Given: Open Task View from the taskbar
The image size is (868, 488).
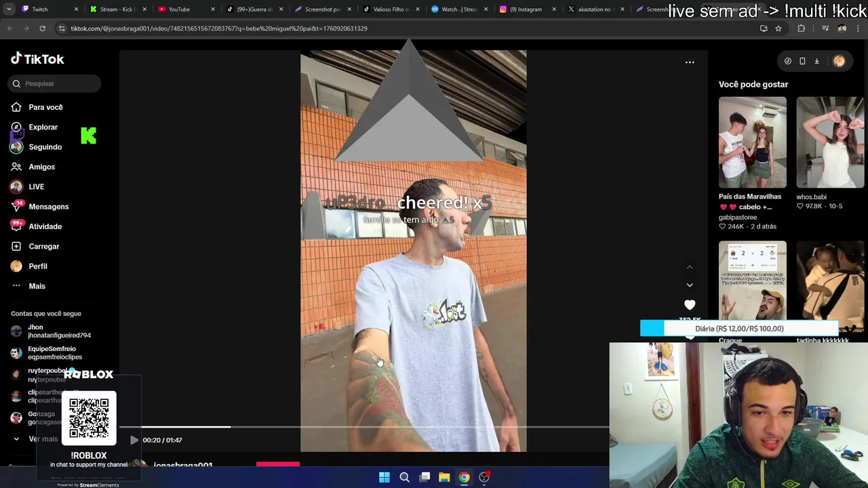Looking at the screenshot, I should 425,477.
